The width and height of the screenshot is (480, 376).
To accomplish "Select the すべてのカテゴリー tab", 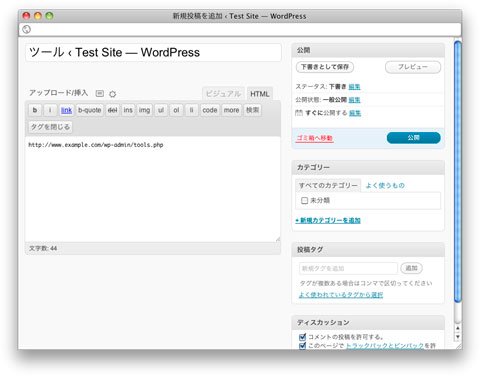I will [x=328, y=186].
